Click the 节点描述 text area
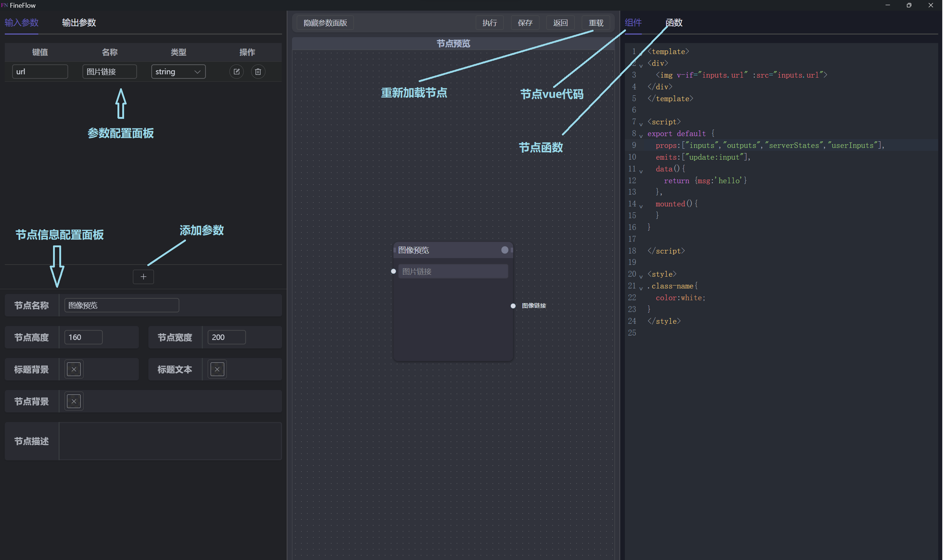 pyautogui.click(x=171, y=441)
